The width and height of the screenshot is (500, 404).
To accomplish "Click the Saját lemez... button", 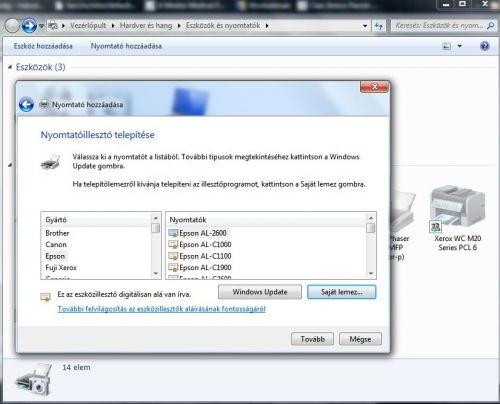I will (x=342, y=292).
